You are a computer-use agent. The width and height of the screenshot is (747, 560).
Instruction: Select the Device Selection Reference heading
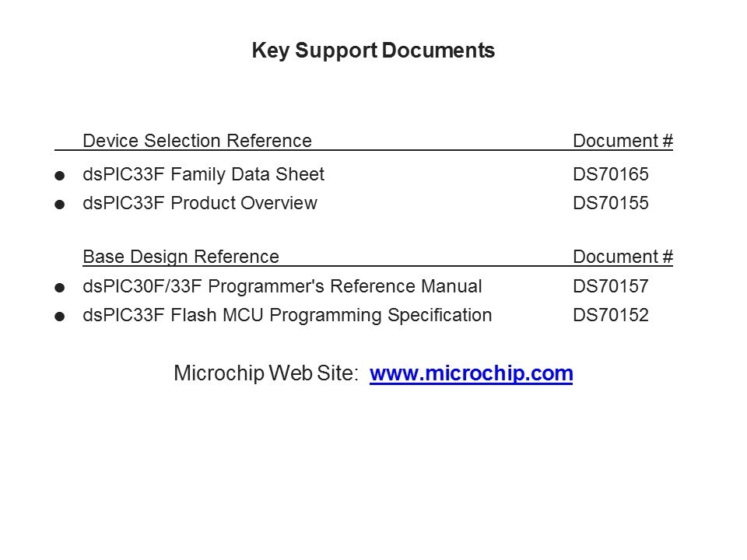click(197, 142)
